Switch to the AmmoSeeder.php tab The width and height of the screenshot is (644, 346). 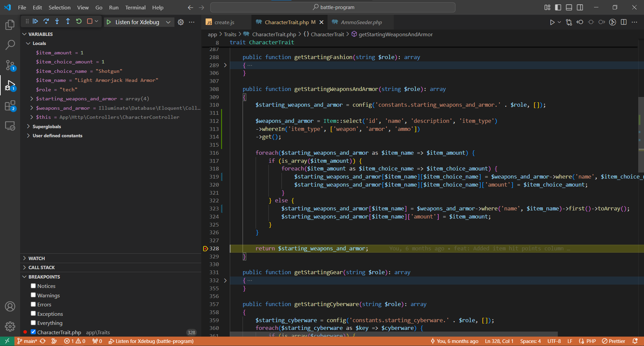pos(361,22)
